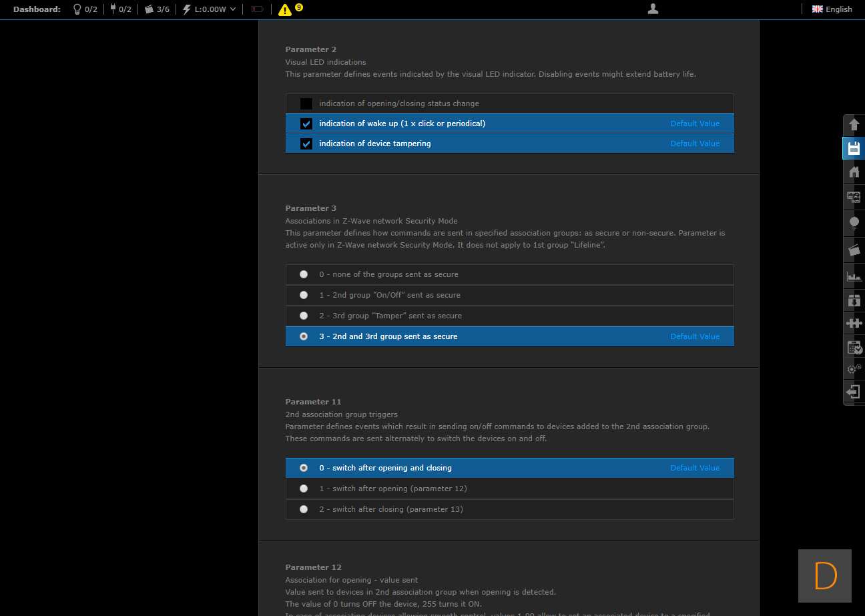Click the orange D button at bottom right

pyautogui.click(x=825, y=576)
